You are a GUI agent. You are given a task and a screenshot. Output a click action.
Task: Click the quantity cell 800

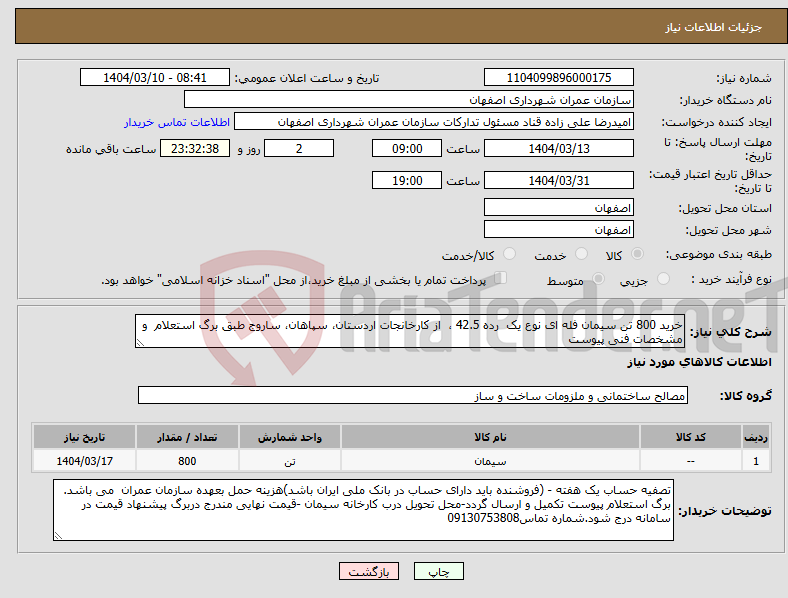(x=187, y=461)
